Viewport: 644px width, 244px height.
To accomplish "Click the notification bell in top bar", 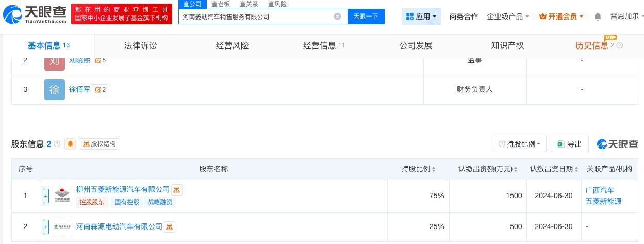I will point(598,17).
